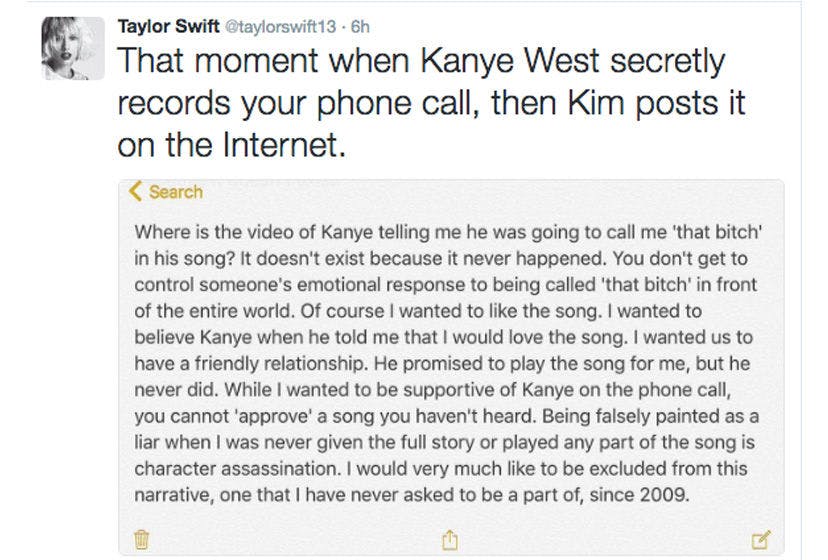Click note's final line ending "since 2009."
The image size is (828, 560).
412,495
